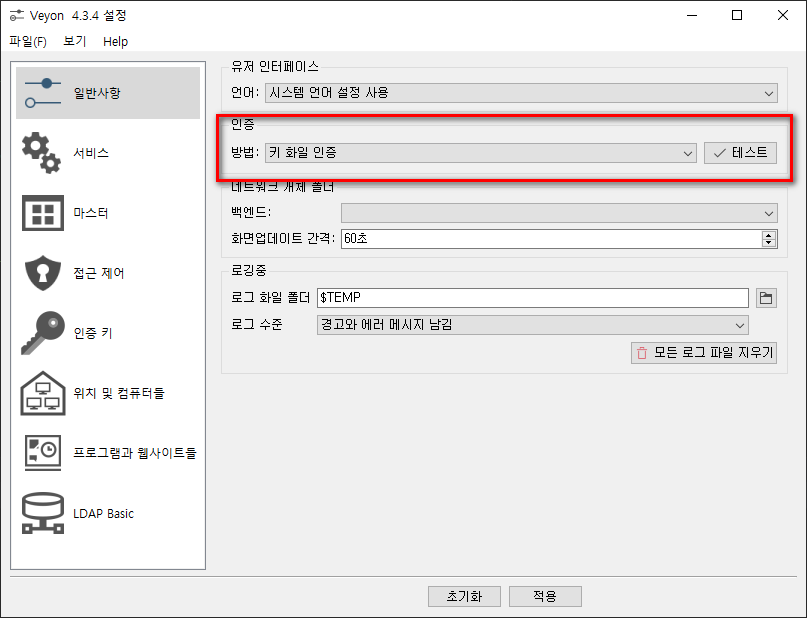The height and width of the screenshot is (618, 807).
Task: Open the 접근 제어 shield icon
Action: click(43, 273)
